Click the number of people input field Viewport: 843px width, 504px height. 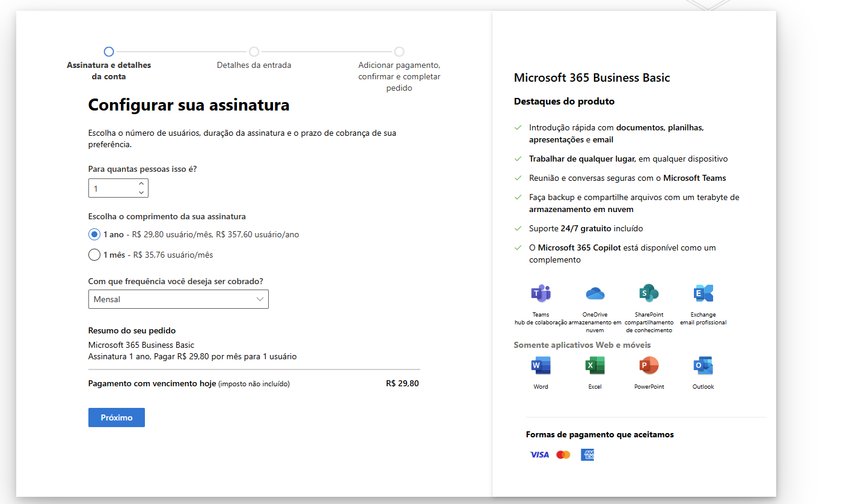(x=118, y=188)
